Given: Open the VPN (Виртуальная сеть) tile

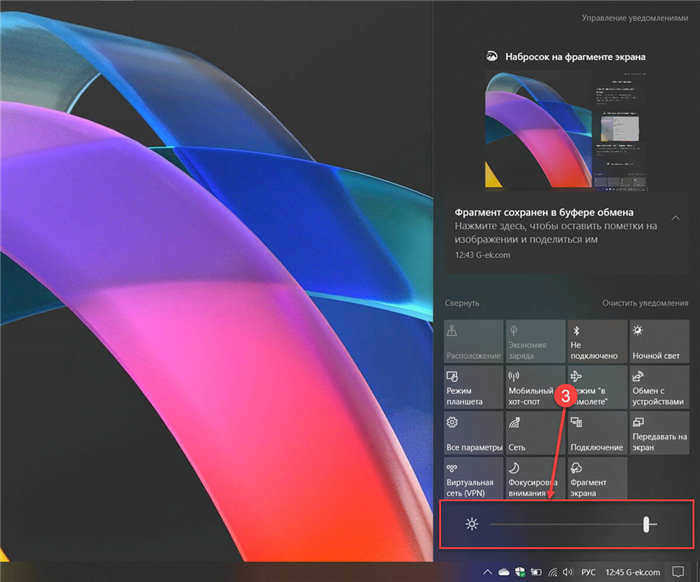Looking at the screenshot, I should point(474,478).
